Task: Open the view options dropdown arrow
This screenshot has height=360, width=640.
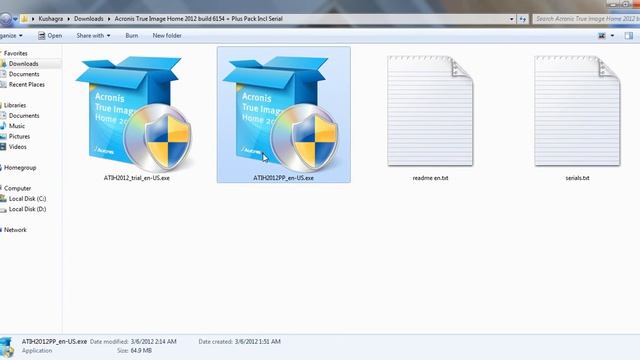Action: pyautogui.click(x=612, y=36)
